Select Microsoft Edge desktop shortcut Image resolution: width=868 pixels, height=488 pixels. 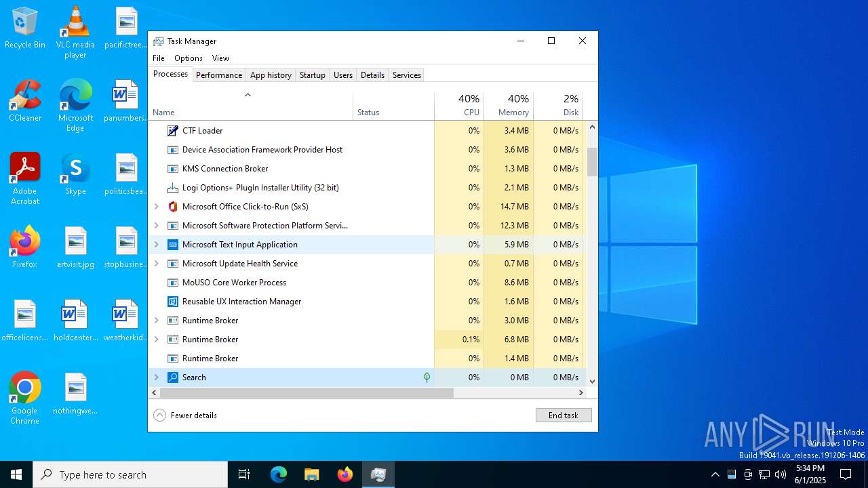[x=75, y=106]
